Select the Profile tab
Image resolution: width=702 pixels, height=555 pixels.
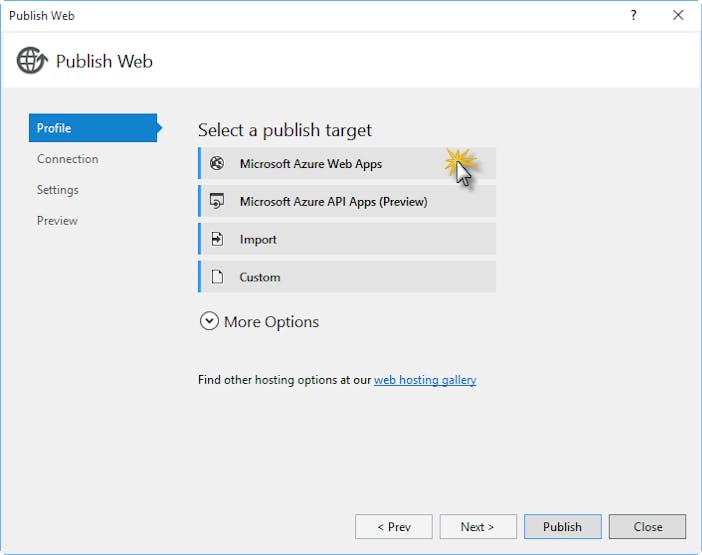point(93,128)
